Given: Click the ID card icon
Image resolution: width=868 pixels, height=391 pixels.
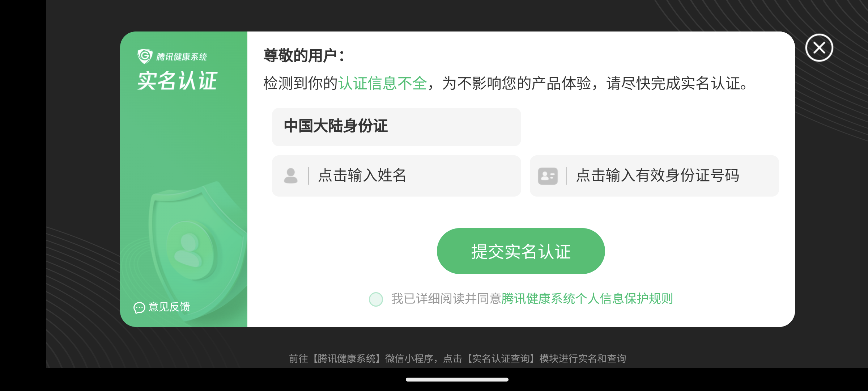Looking at the screenshot, I should pos(548,176).
